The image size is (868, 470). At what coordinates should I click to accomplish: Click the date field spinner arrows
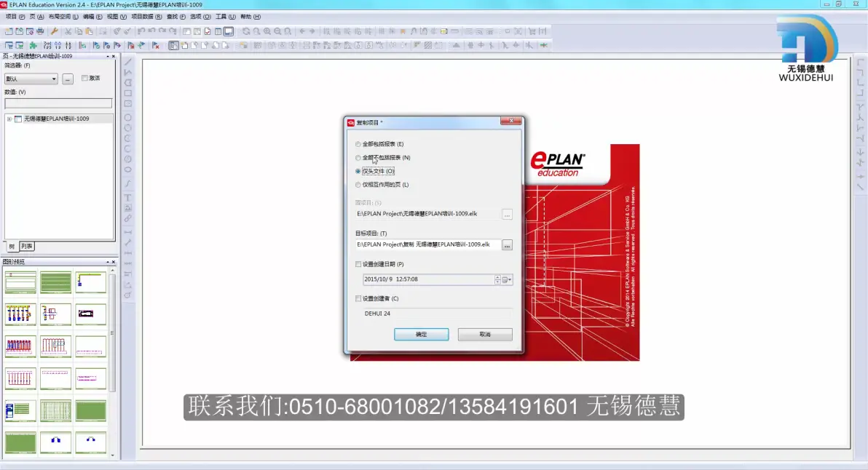497,280
